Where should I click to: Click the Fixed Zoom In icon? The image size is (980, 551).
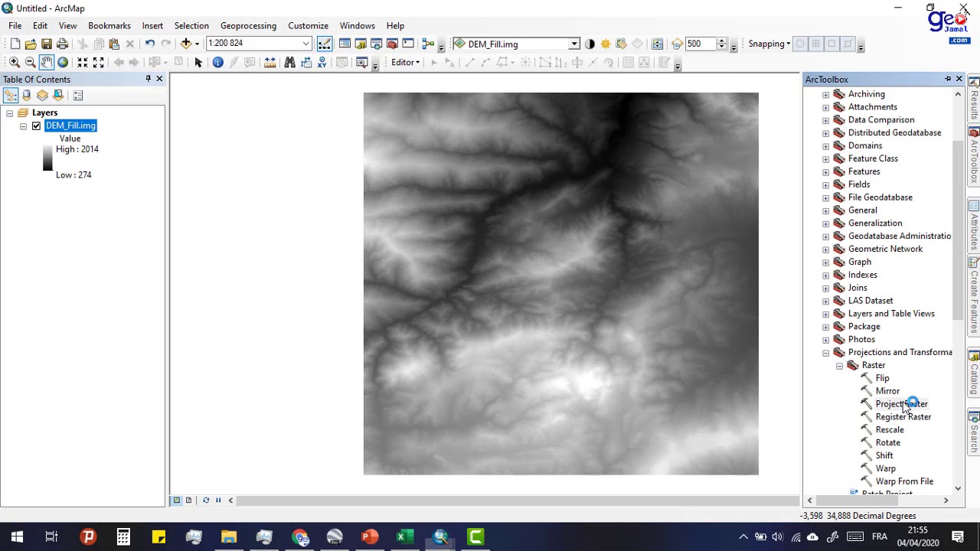pyautogui.click(x=83, y=62)
